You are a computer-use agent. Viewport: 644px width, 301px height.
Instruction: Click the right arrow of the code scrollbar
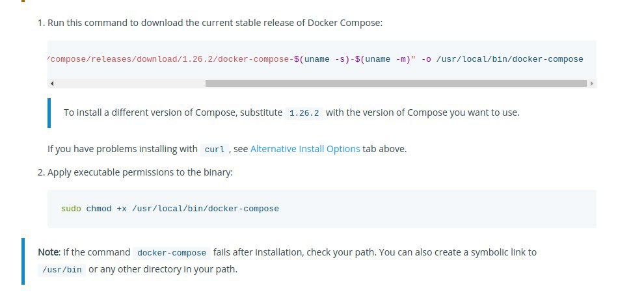(592, 84)
